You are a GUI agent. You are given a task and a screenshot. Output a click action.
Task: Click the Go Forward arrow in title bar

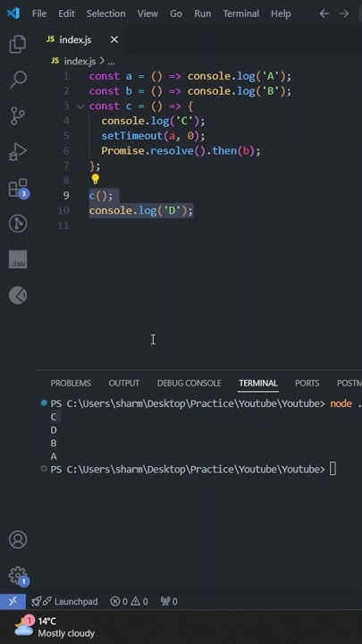coord(344,13)
